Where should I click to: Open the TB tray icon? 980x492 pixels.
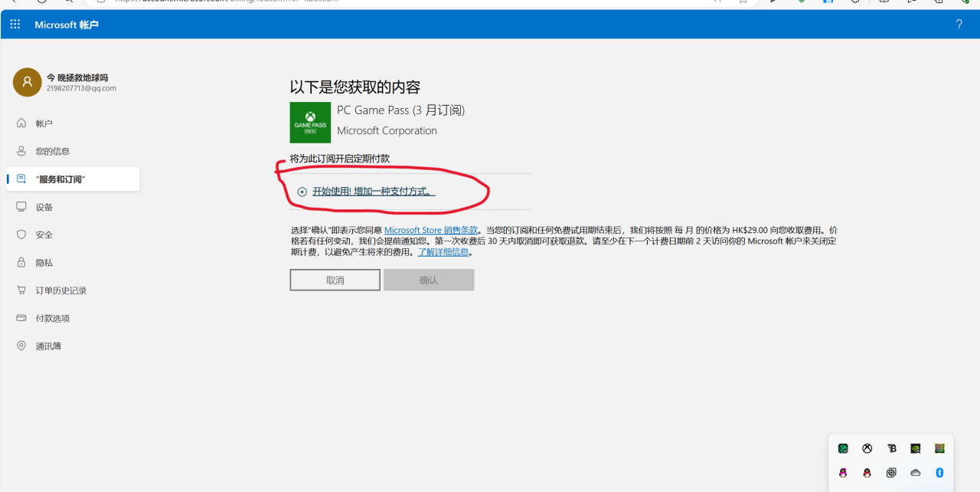(891, 448)
